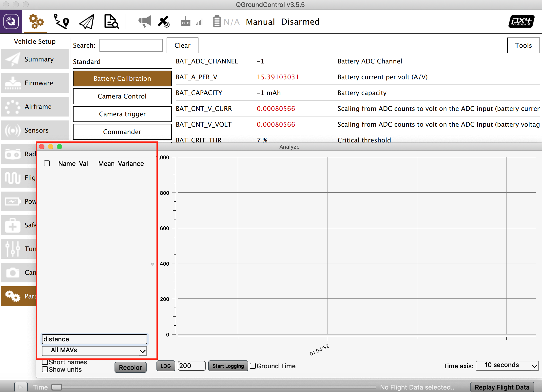The width and height of the screenshot is (542, 392).
Task: Click the megaphone vehicle messages icon
Action: click(145, 22)
